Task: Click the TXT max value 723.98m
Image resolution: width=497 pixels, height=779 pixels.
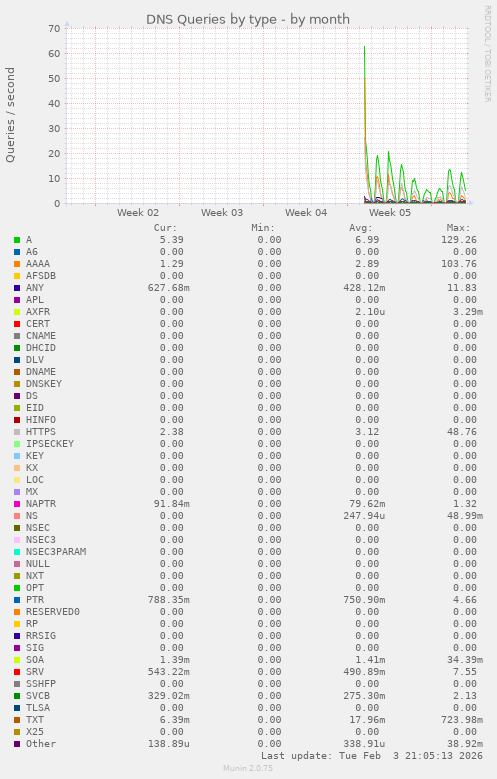Action: tap(462, 720)
